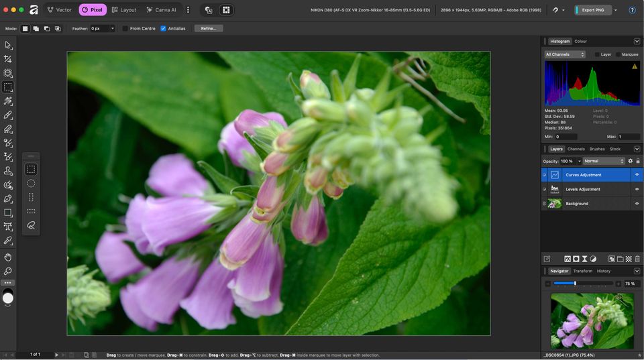The image size is (644, 360).
Task: Pick the Freehand Selection lasso tool
Action: point(31,225)
